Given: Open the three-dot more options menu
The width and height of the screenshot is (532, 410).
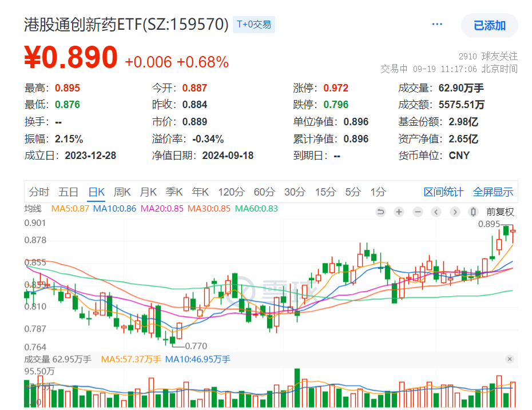Looking at the screenshot, I should point(437,24).
